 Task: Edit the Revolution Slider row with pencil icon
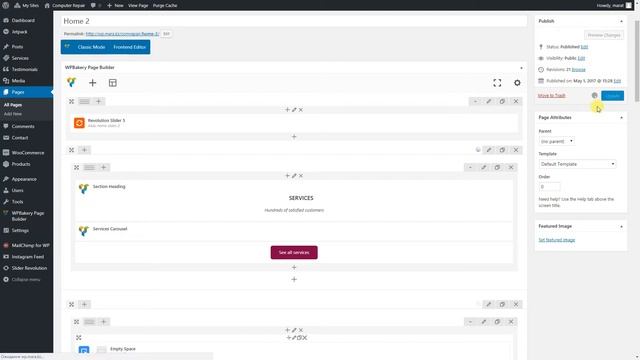(489, 101)
